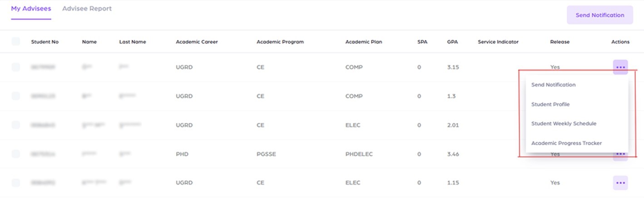Click the Student No column header
Viewport: 644px width, 201px height.
45,42
